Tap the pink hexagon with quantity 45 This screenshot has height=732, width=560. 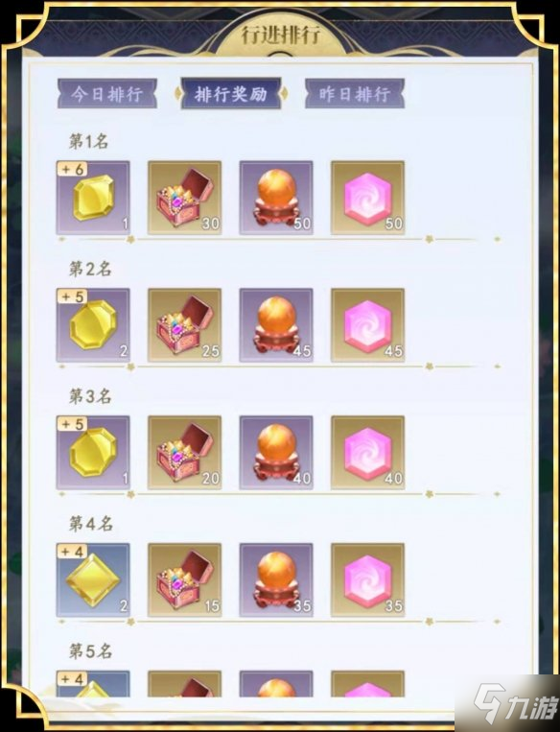click(367, 325)
